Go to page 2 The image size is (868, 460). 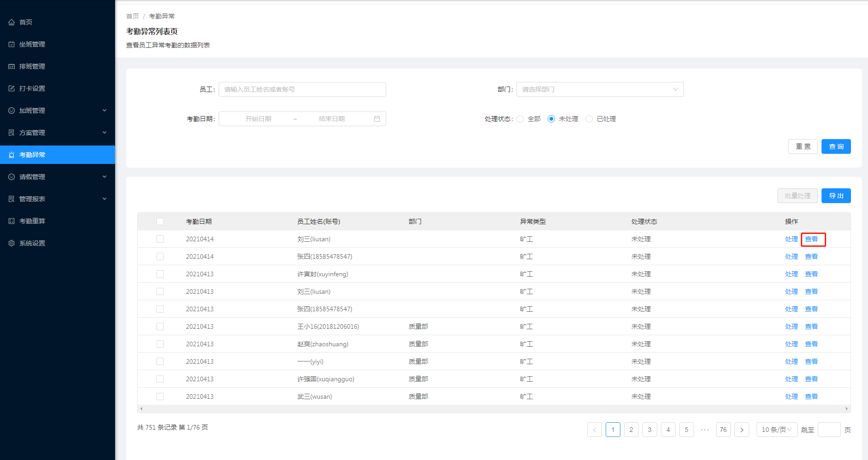coord(631,430)
